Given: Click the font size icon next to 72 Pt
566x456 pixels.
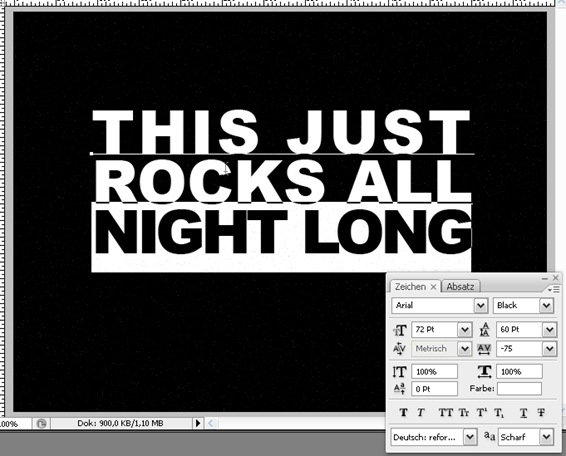Looking at the screenshot, I should pyautogui.click(x=400, y=330).
